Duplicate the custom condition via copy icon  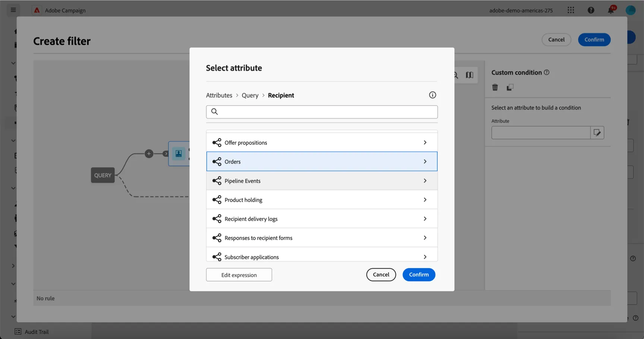510,87
